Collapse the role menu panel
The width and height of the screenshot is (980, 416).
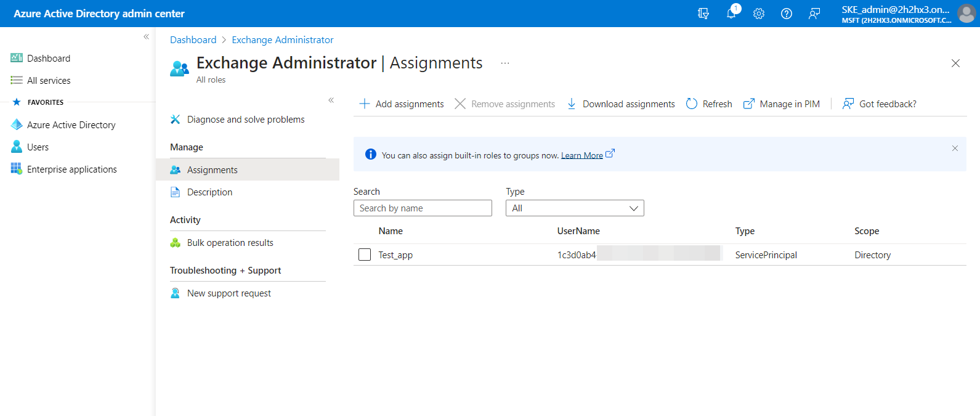tap(331, 100)
